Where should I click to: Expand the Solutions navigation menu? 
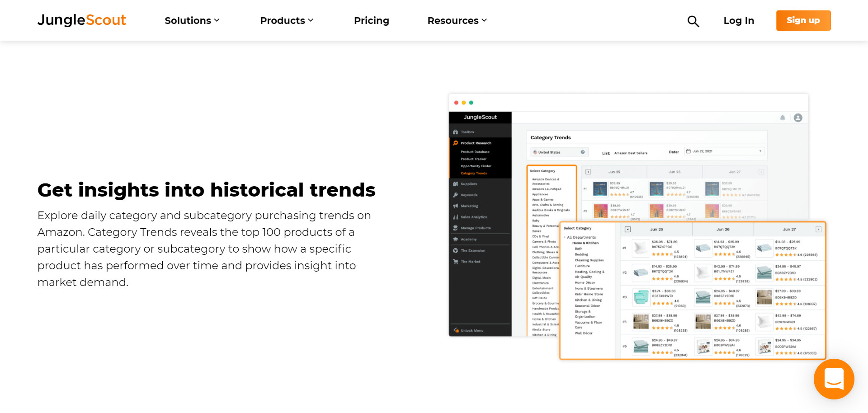[x=192, y=20]
